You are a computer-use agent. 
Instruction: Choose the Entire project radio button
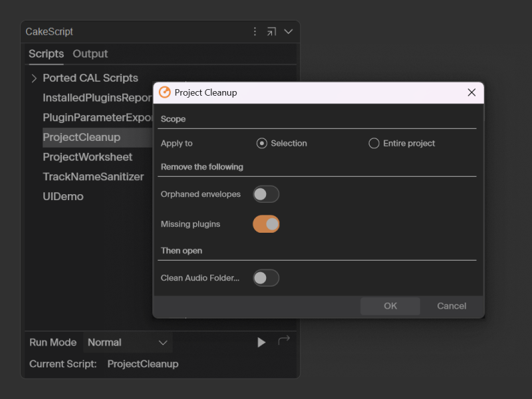[x=374, y=144]
